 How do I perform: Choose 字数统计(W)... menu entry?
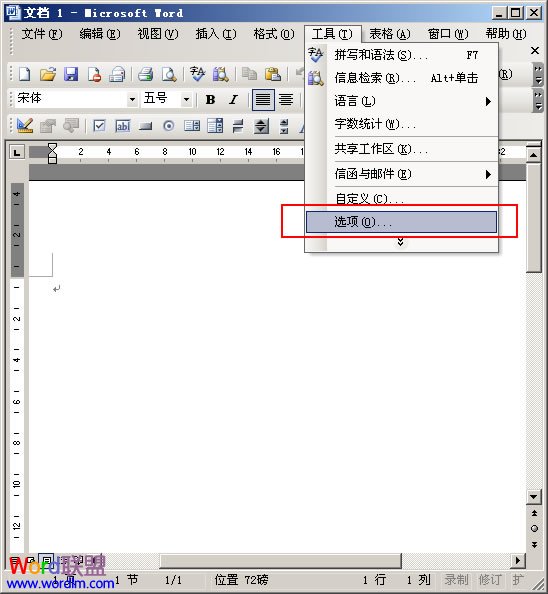[x=401, y=124]
